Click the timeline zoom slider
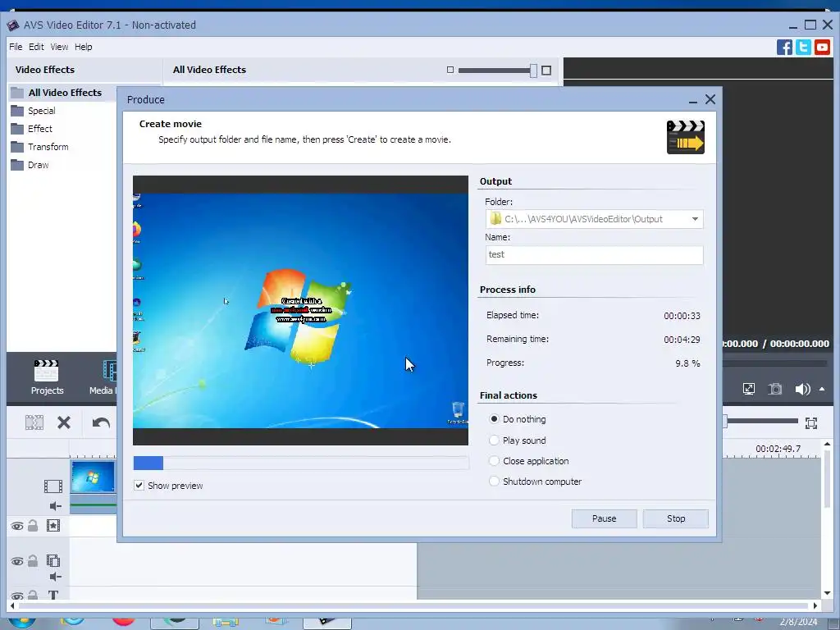 (760, 422)
